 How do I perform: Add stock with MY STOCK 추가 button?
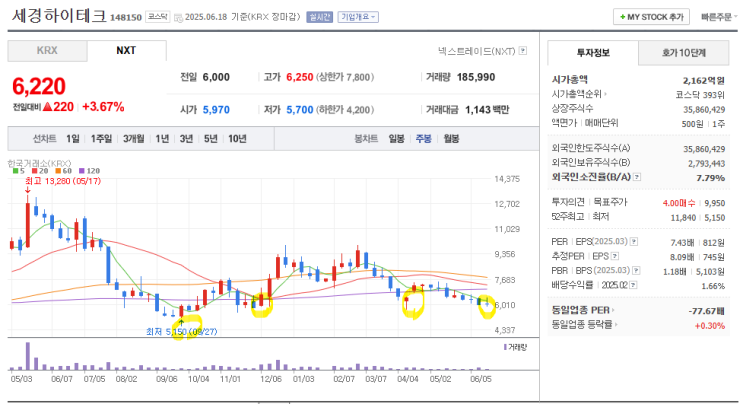click(651, 17)
